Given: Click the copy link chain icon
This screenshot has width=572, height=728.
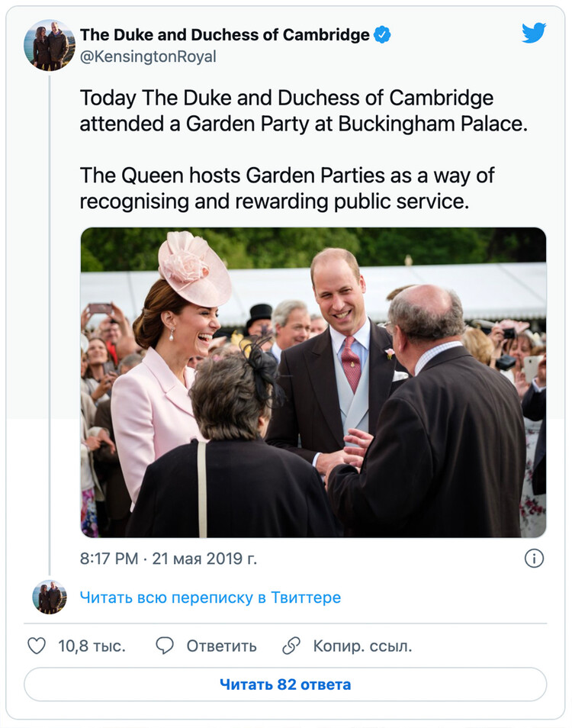Looking at the screenshot, I should (291, 646).
